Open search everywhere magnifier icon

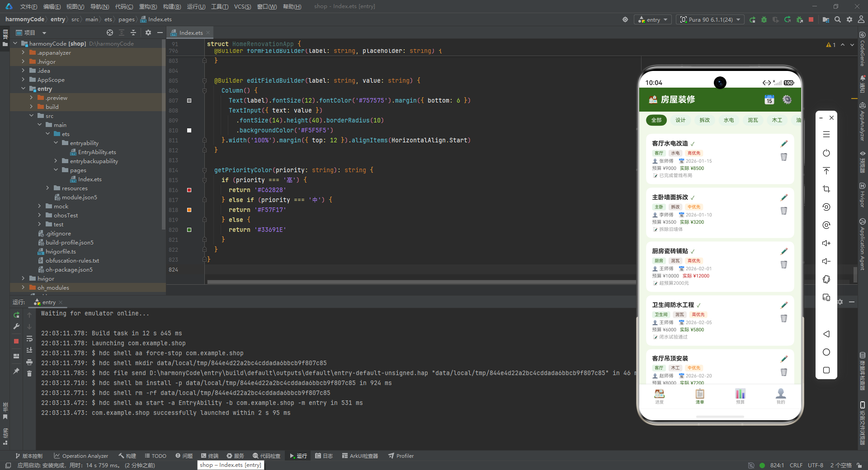(x=838, y=19)
